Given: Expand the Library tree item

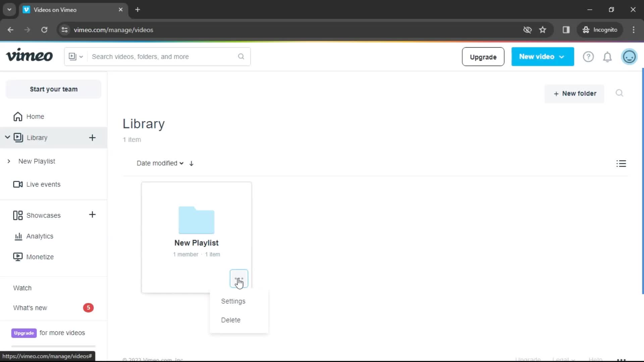Looking at the screenshot, I should click(7, 137).
